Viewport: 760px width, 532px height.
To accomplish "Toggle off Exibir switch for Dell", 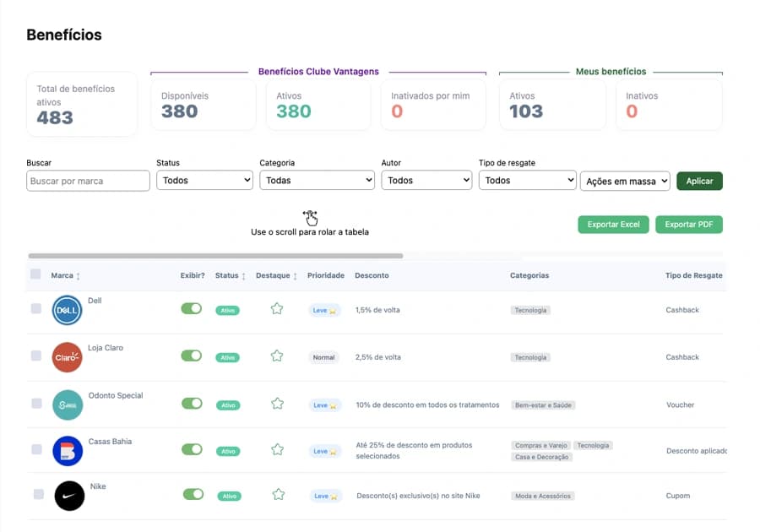I will coord(192,308).
